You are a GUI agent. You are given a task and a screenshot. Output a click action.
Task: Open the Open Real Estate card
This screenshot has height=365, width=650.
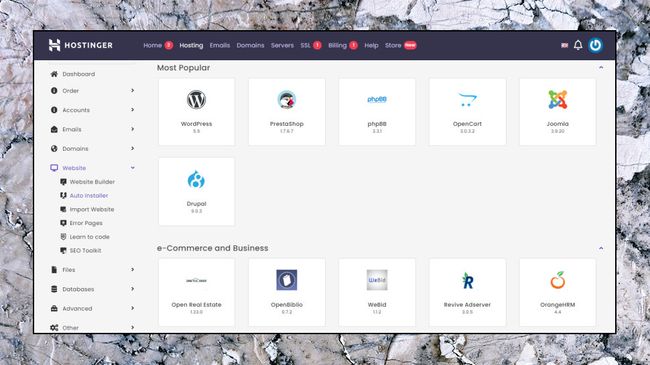click(196, 292)
